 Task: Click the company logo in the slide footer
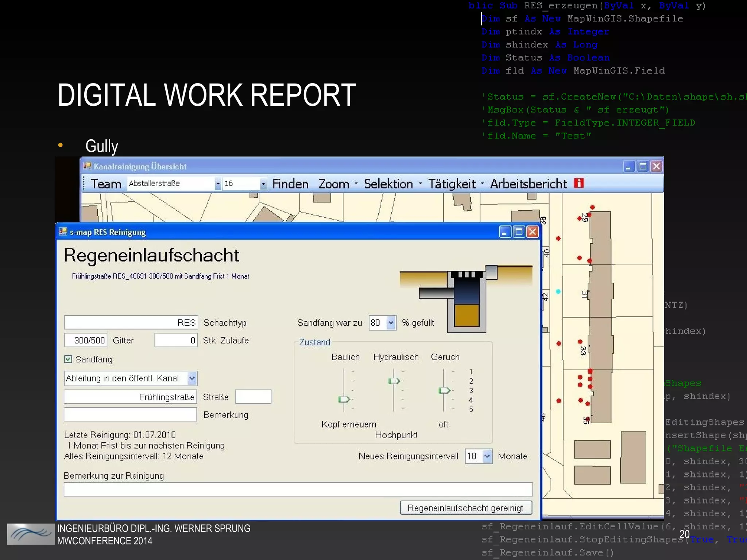tap(31, 534)
